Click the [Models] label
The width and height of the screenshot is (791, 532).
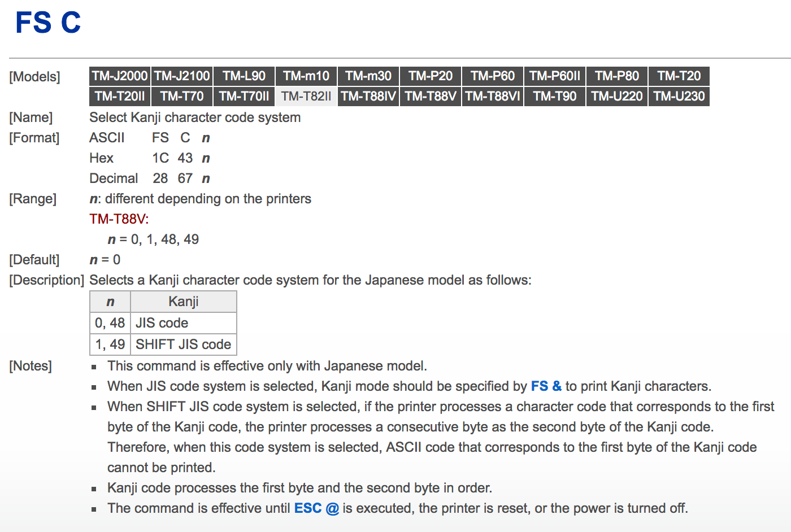[34, 77]
